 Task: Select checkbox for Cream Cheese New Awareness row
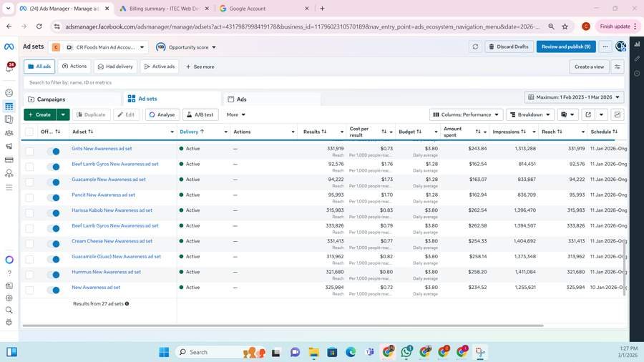29,244
